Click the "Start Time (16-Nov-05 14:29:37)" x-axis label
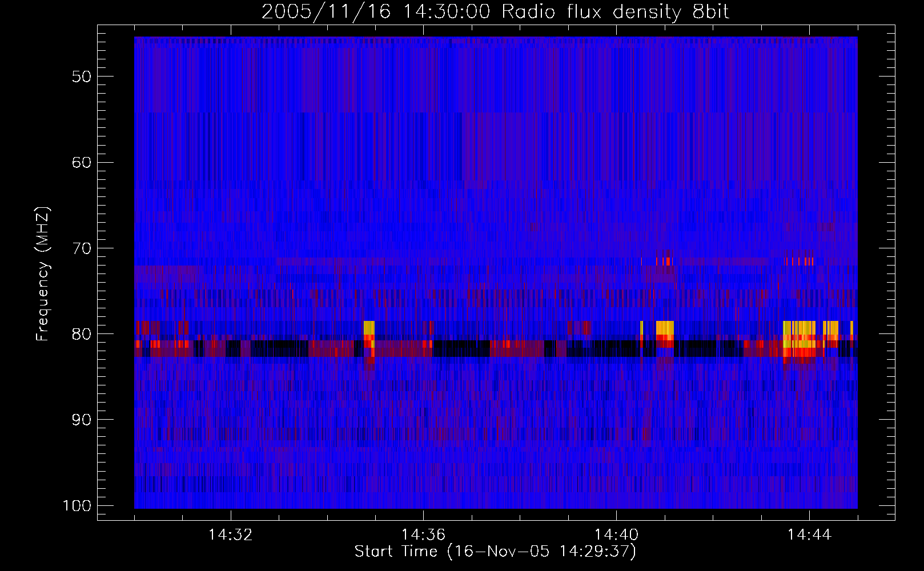 [x=495, y=551]
